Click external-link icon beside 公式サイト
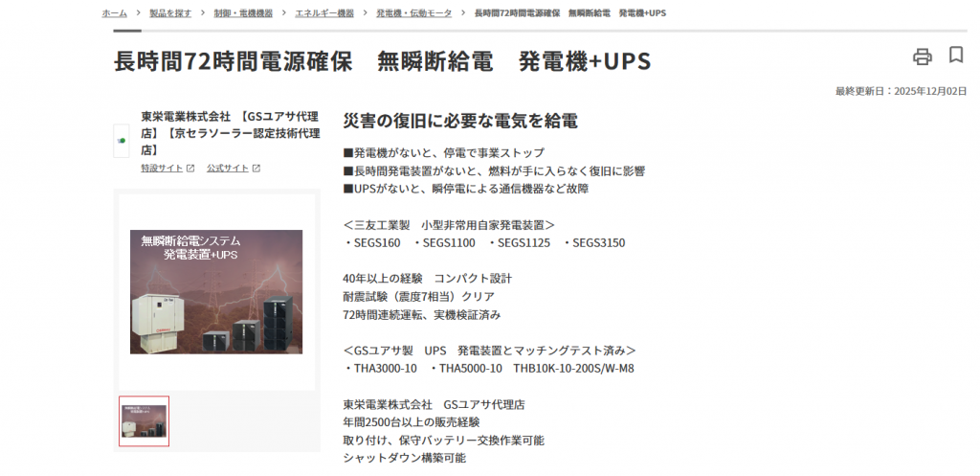Viewport: 980px width, 476px height. click(x=256, y=169)
